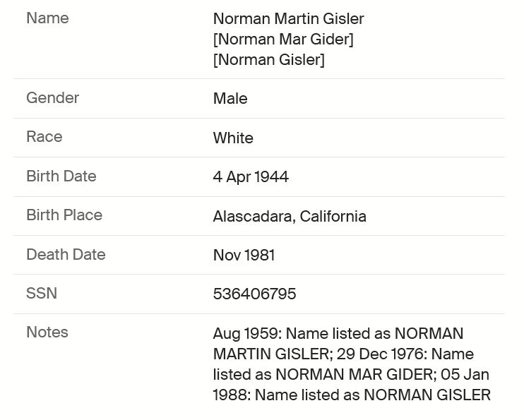Click the 1988 NORMAN GISLER note line

click(352, 395)
